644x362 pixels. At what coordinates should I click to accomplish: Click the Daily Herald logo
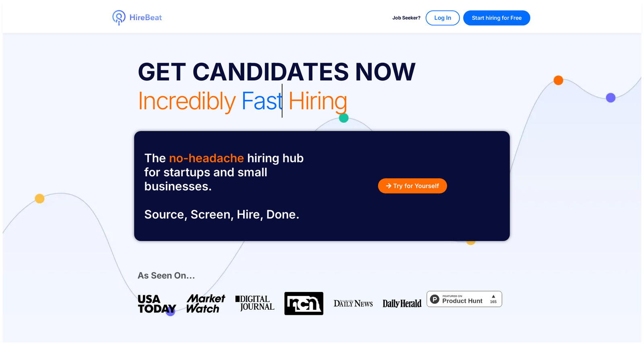click(x=402, y=304)
